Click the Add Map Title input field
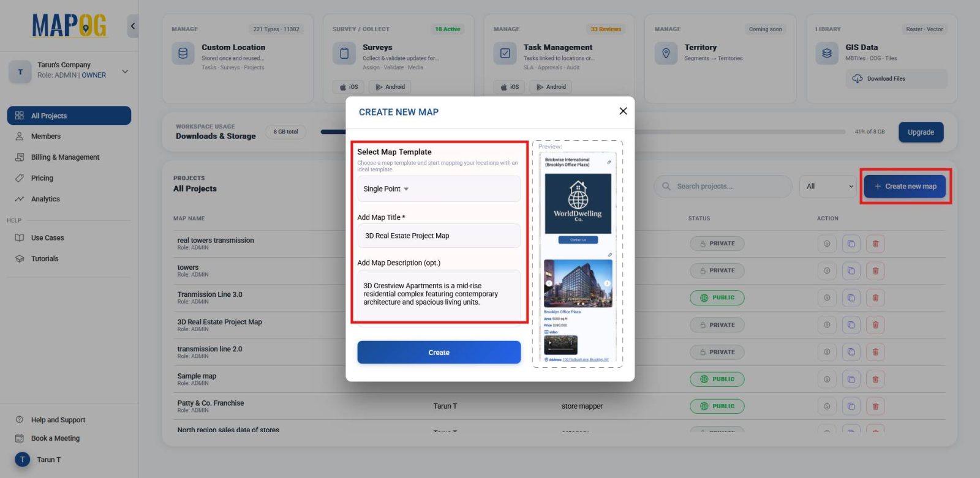The width and height of the screenshot is (980, 478). click(439, 236)
